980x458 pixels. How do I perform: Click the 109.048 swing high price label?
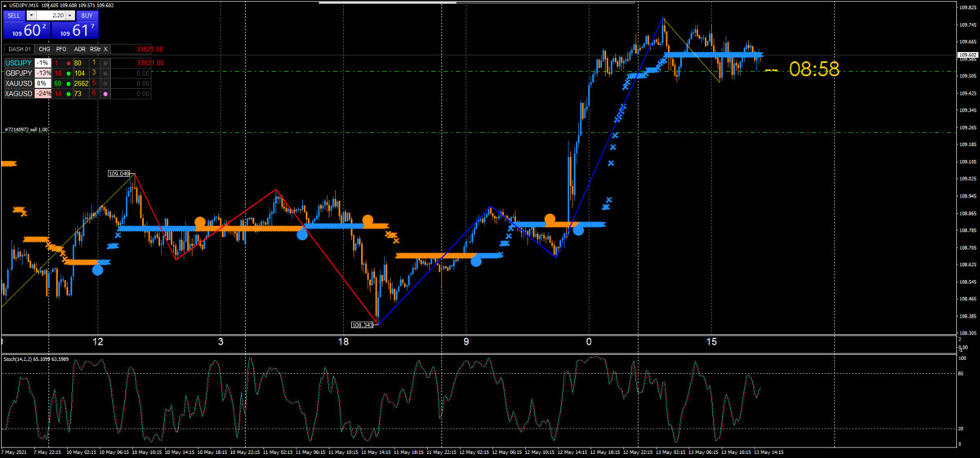click(x=118, y=173)
